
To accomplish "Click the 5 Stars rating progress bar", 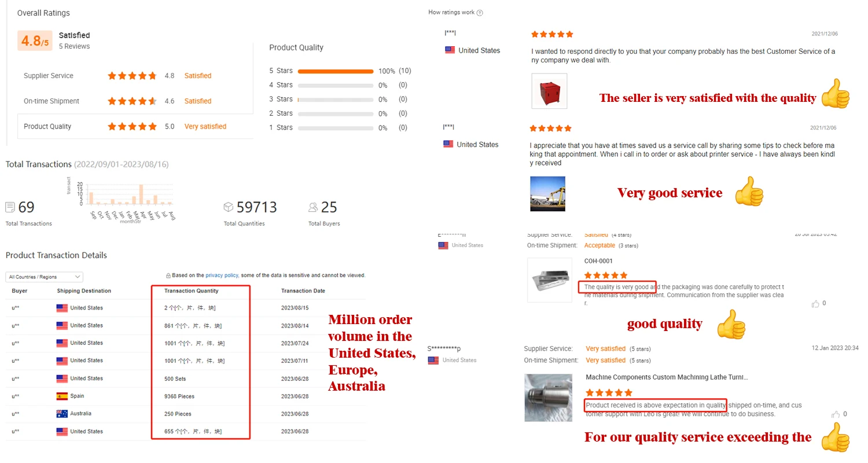I will [336, 71].
